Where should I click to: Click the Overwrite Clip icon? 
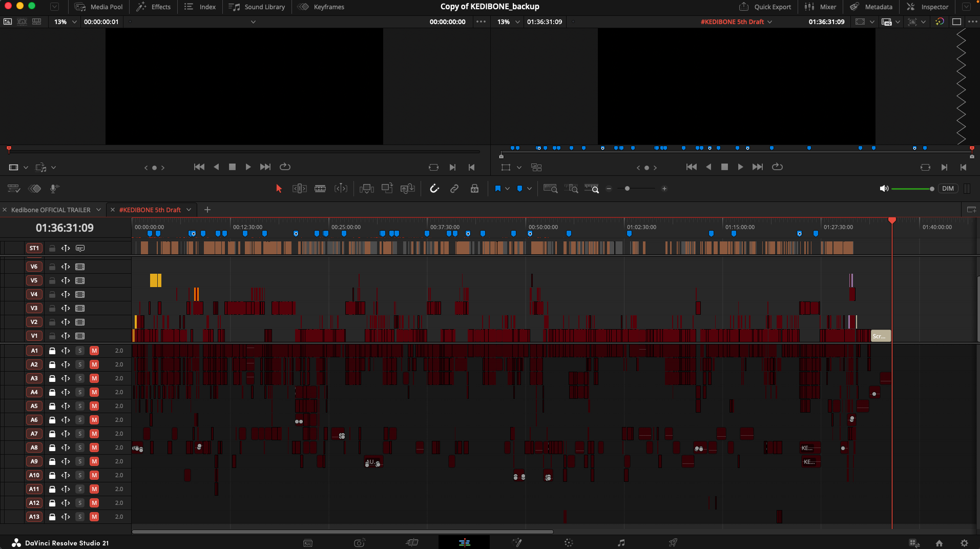pyautogui.click(x=387, y=189)
